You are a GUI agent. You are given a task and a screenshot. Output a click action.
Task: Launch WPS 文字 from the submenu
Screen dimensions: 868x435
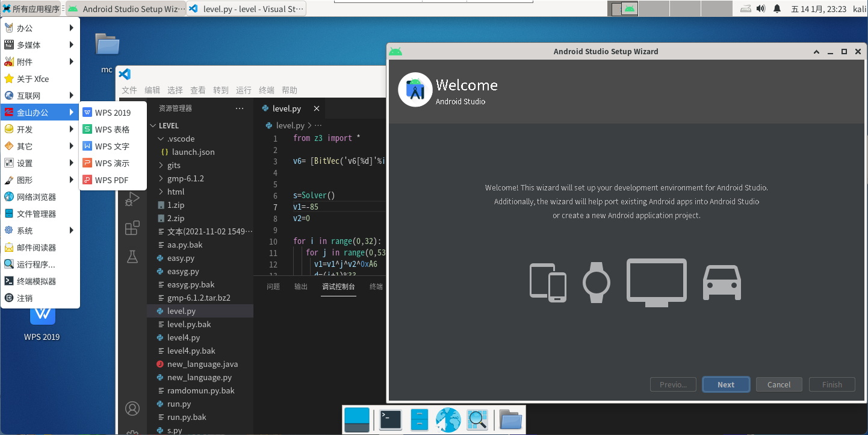112,146
